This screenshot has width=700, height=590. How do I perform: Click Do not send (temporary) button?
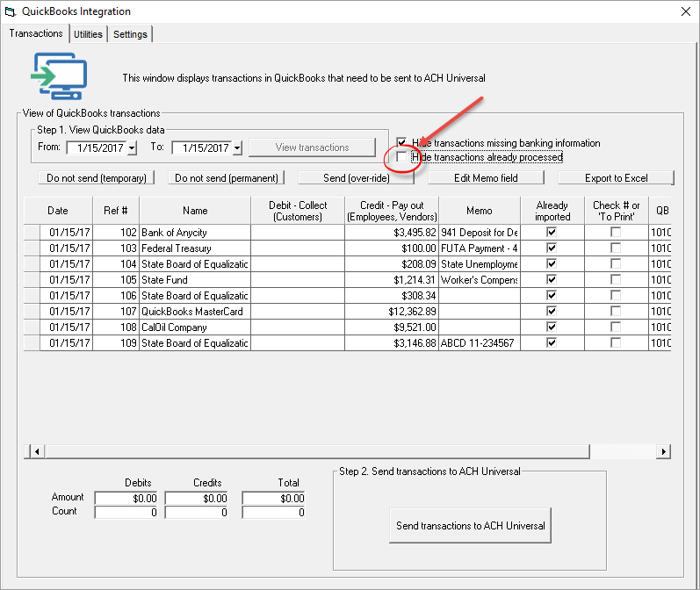coord(97,178)
